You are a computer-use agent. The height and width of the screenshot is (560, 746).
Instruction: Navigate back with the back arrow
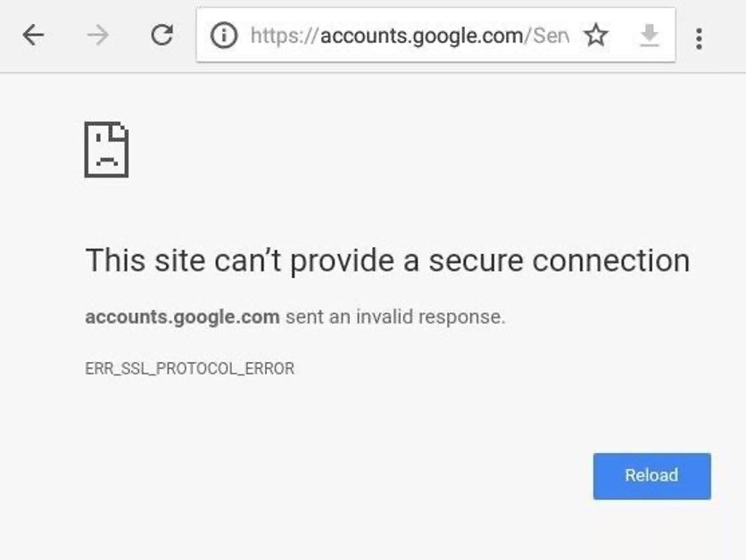tap(33, 36)
